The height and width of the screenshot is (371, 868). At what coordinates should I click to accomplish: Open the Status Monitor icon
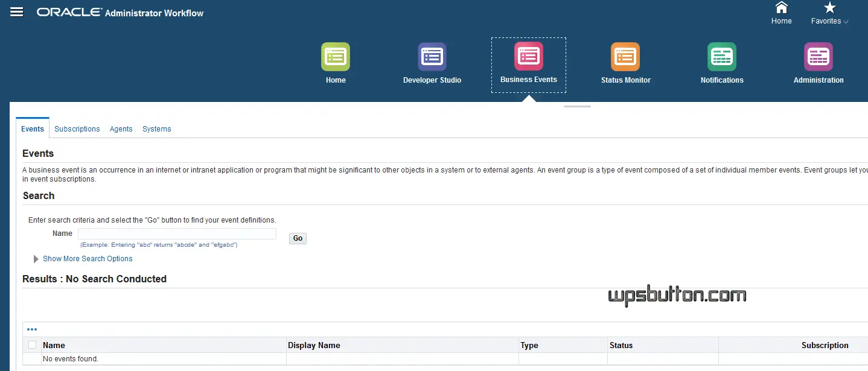(x=625, y=57)
